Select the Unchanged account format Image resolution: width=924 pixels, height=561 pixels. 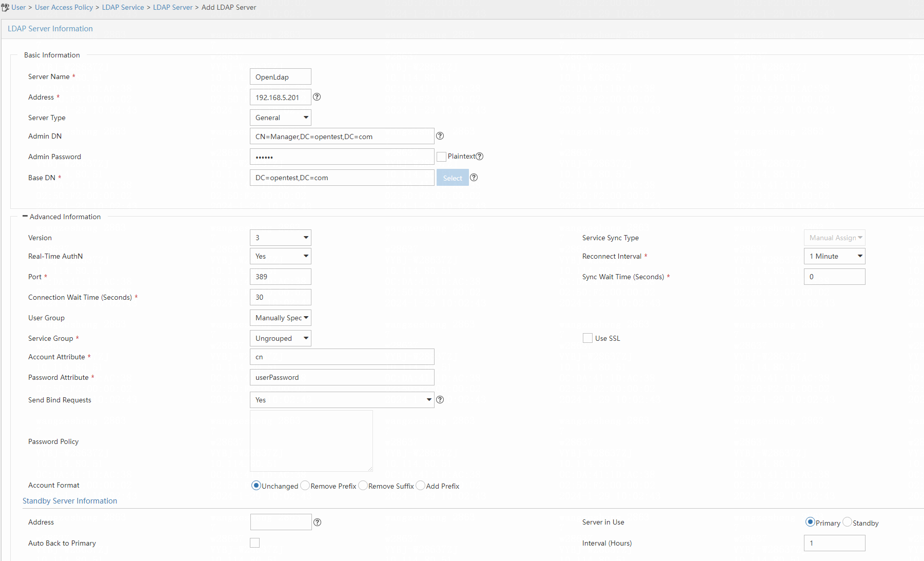pos(256,486)
